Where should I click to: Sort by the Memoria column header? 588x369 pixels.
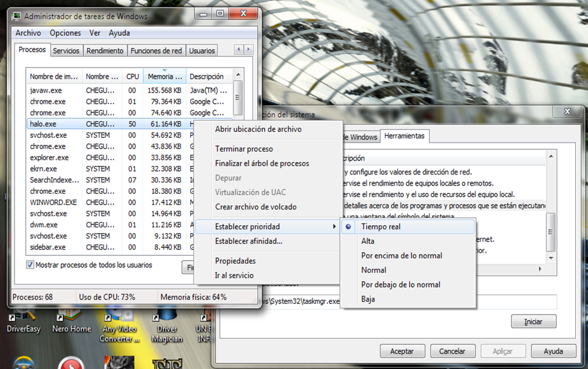[x=164, y=76]
